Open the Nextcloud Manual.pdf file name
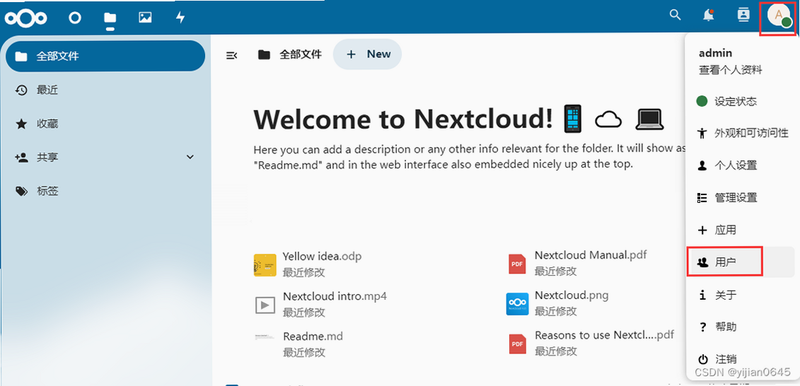 tap(590, 255)
